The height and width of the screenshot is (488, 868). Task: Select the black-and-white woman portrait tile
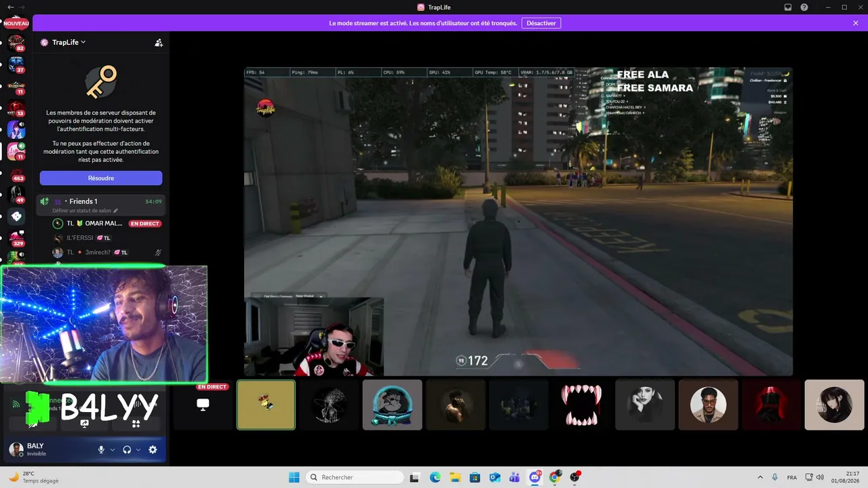(645, 405)
